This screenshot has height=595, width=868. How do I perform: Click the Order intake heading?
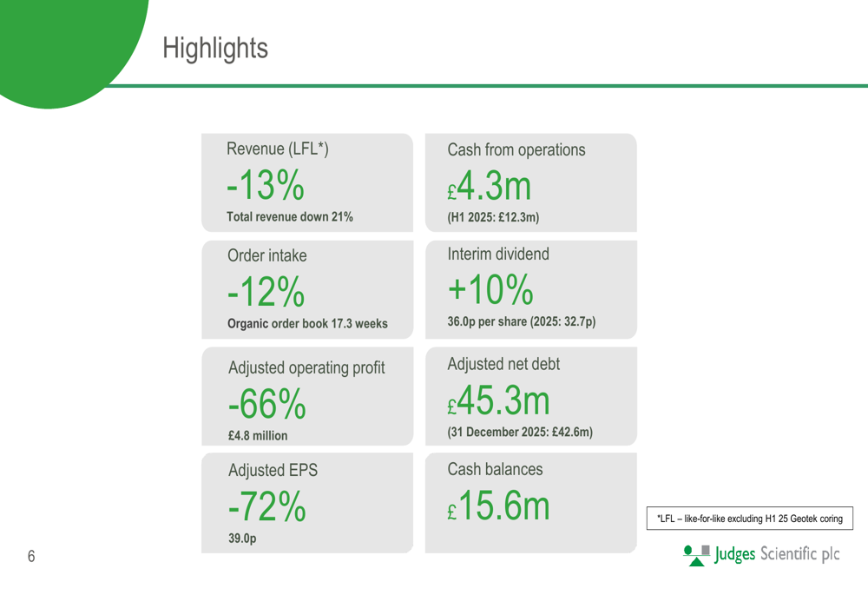(x=266, y=255)
